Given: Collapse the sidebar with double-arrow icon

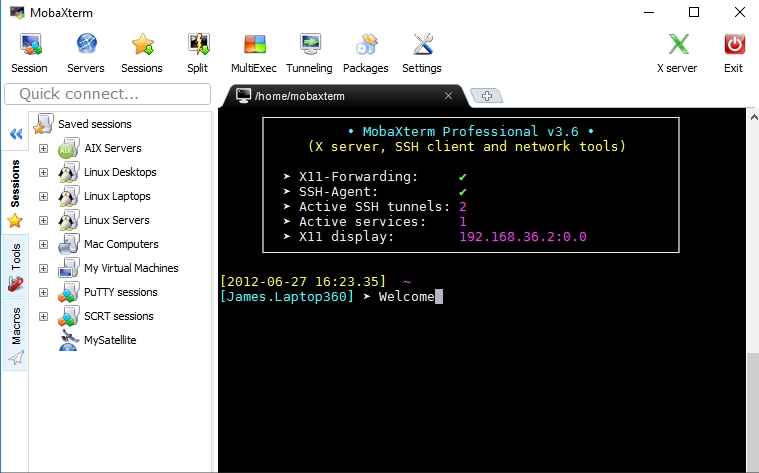Looking at the screenshot, I should (x=16, y=134).
